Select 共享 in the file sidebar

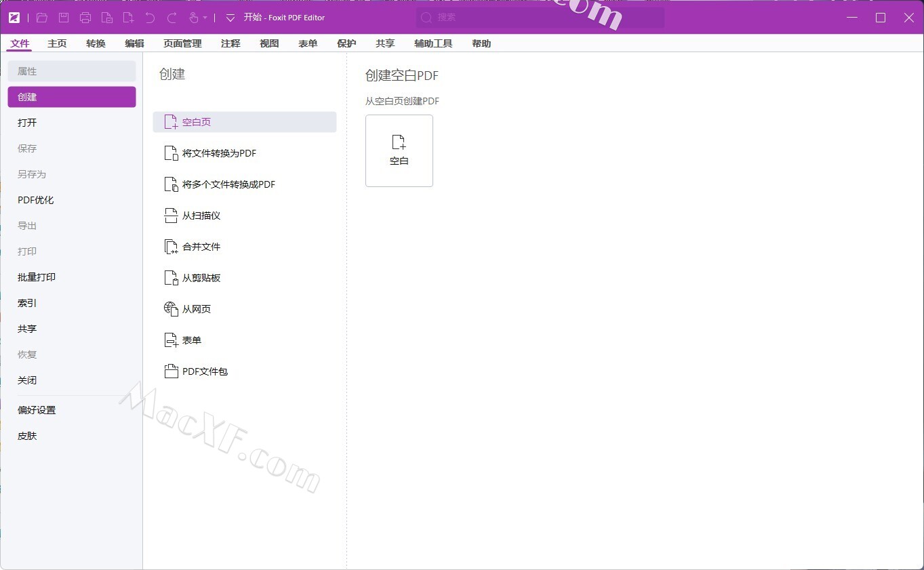click(72, 329)
